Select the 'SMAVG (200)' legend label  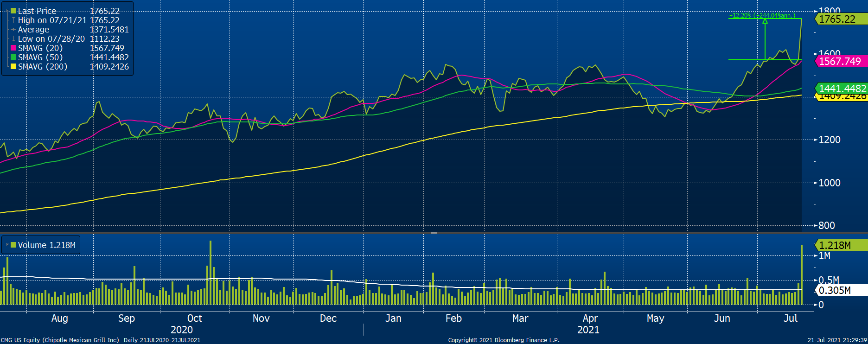43,66
